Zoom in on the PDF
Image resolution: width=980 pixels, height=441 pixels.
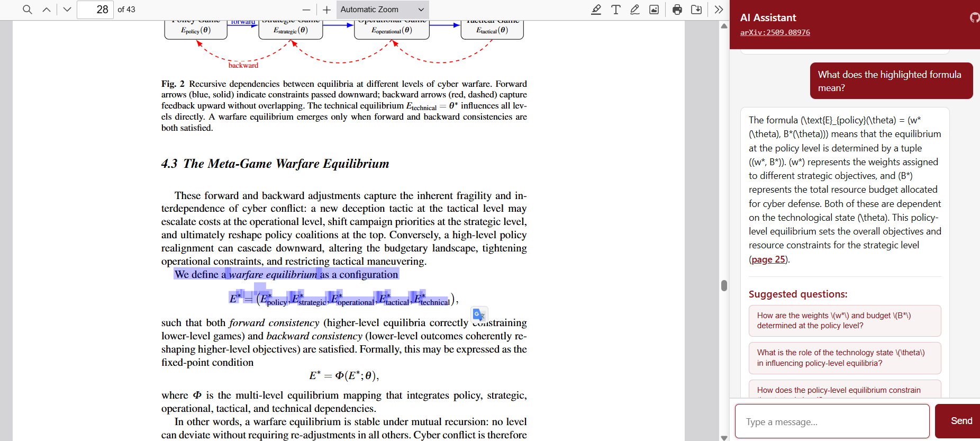click(326, 10)
